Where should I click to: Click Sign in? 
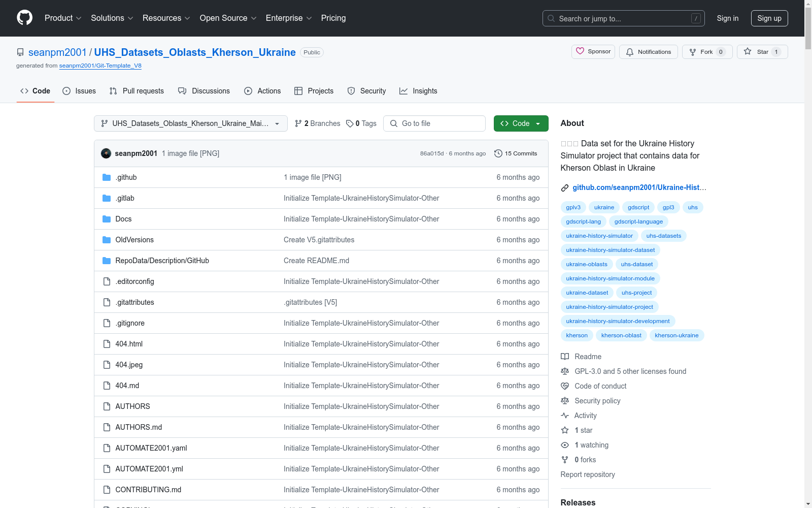coord(728,18)
